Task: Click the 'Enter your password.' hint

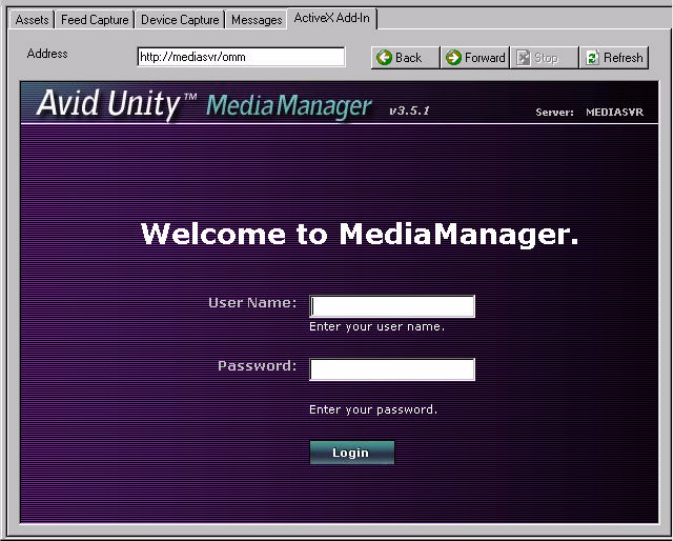Action: (x=373, y=410)
